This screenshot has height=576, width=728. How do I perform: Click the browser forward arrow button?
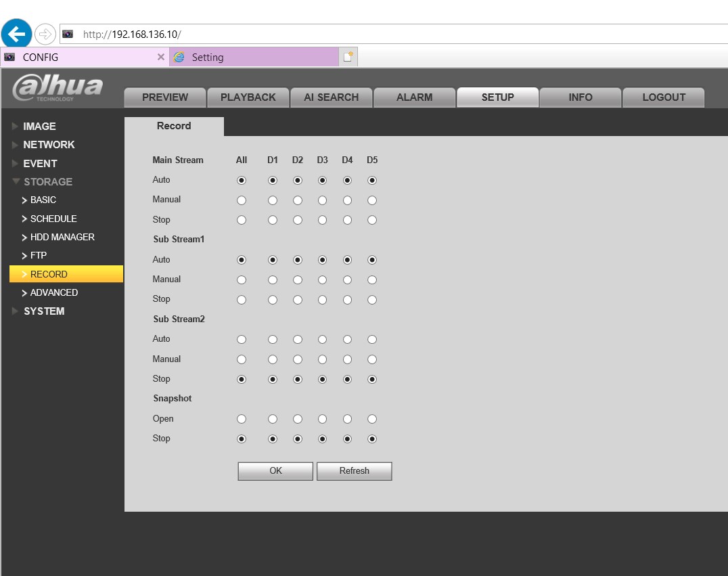click(x=45, y=34)
